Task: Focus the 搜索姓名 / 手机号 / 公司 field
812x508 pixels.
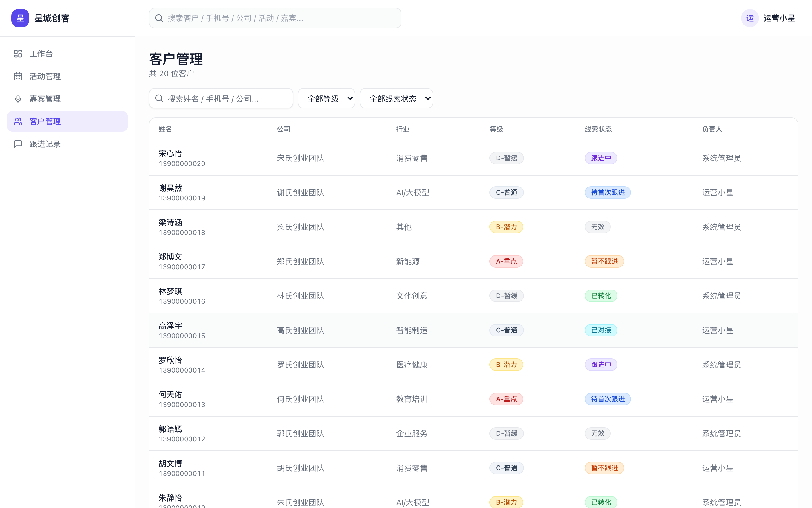Action: [x=221, y=98]
